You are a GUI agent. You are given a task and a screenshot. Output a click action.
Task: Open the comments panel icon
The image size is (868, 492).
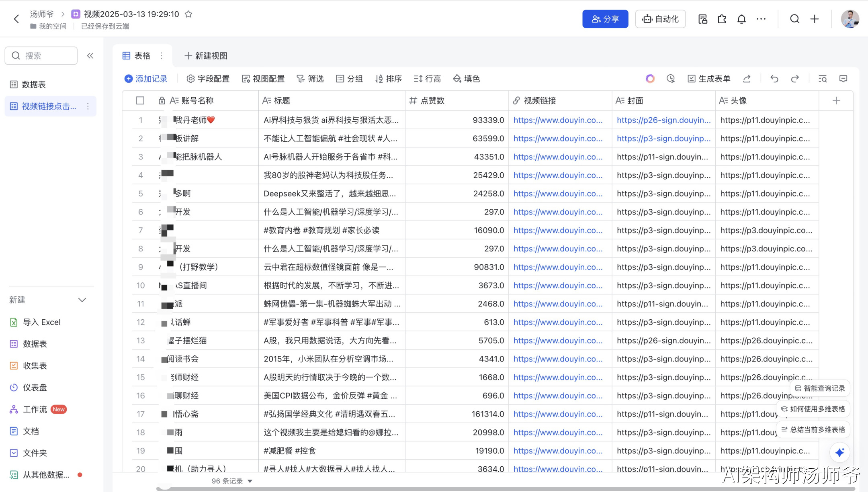843,79
